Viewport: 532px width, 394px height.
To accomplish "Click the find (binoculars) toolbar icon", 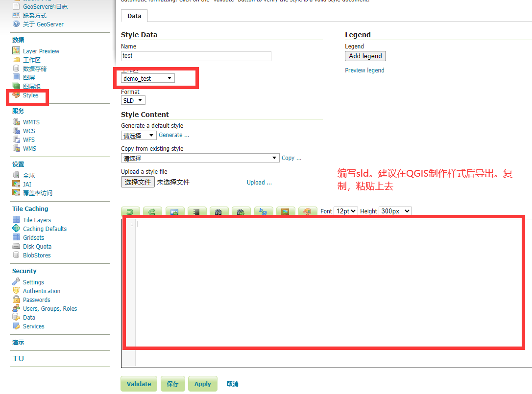I will coord(218,211).
